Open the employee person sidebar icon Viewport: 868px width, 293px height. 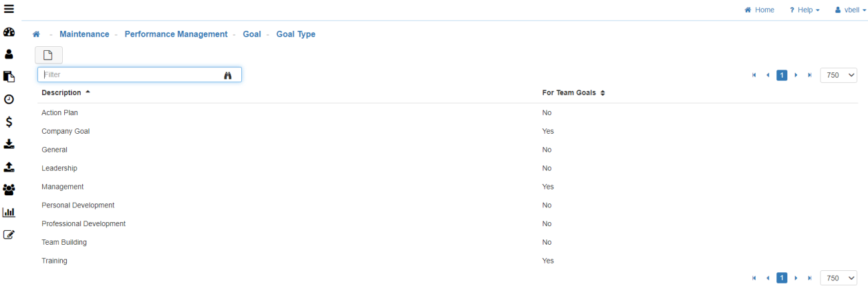(9, 55)
